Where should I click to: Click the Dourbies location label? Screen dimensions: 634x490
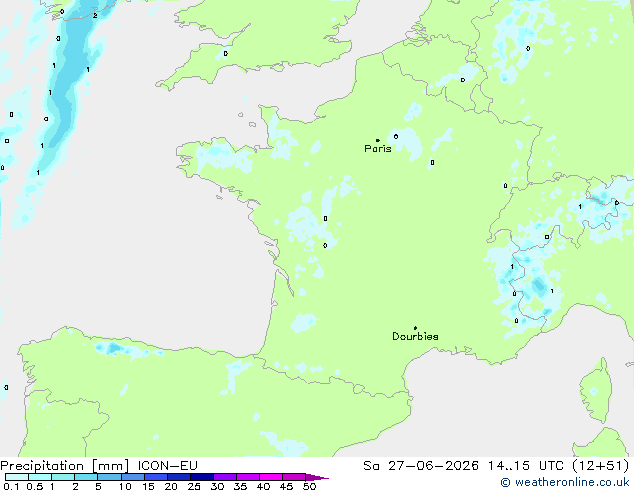415,336
